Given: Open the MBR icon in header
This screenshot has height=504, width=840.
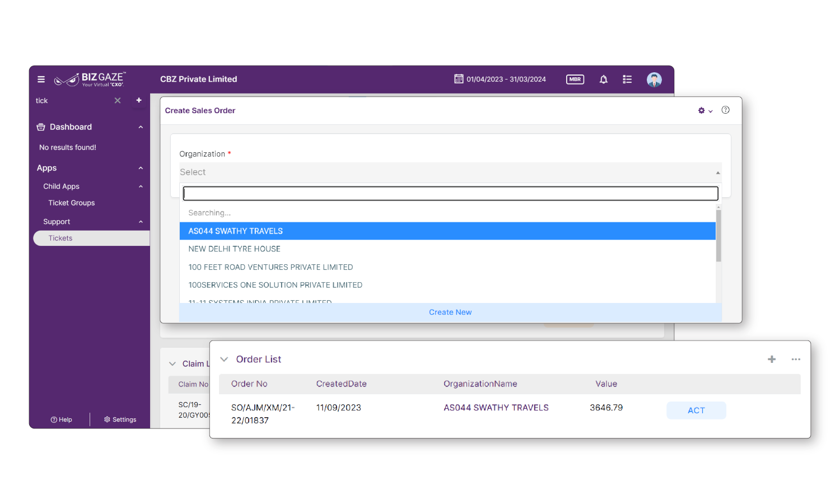Looking at the screenshot, I should [575, 80].
